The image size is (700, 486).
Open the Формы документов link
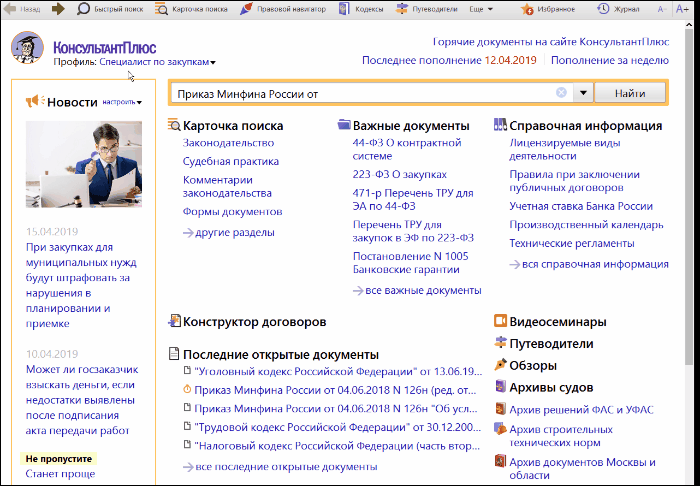232,212
